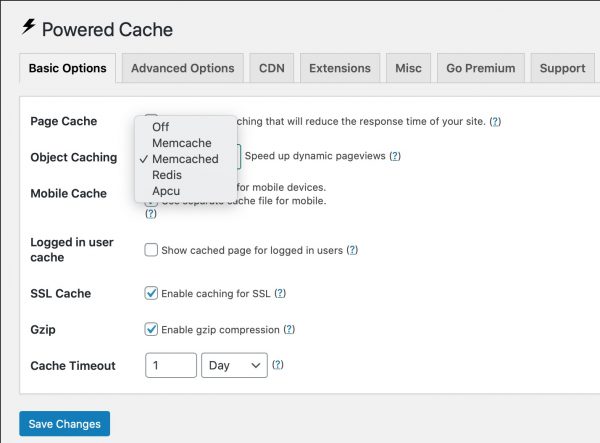Switch to the Advanced Options tab

[x=182, y=68]
